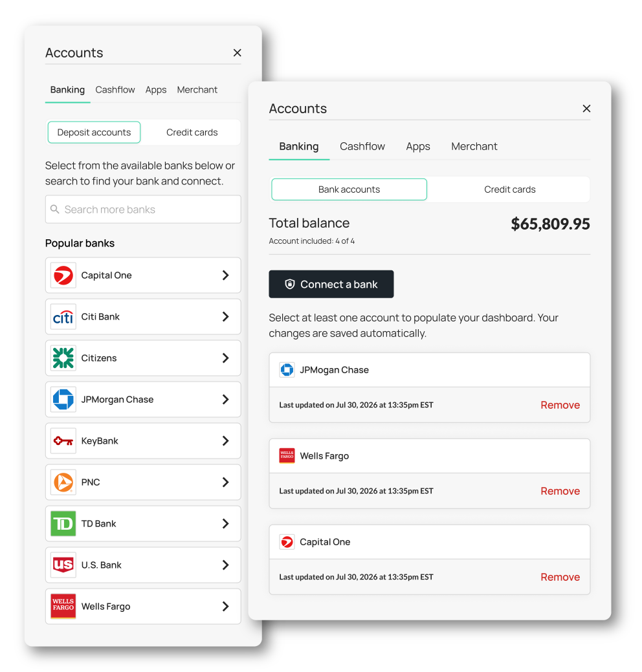Remove the Wells Fargo account

click(560, 491)
